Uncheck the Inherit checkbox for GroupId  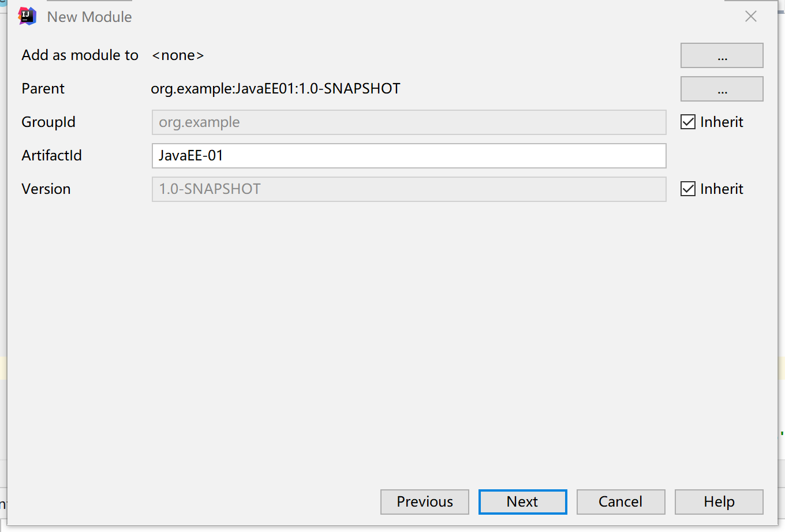click(x=688, y=122)
